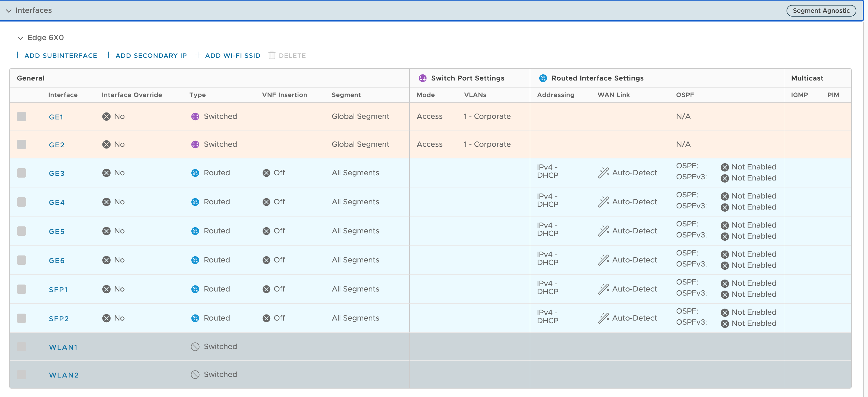Screen dimensions: 868x397
Task: Check the SFP2 row checkbox
Action: (x=22, y=318)
